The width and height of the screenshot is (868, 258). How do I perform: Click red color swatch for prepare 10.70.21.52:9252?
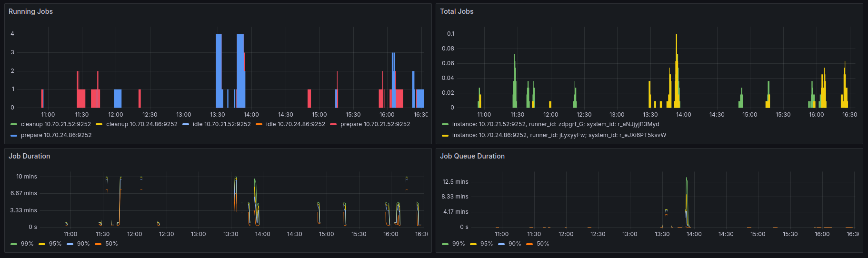[x=333, y=125]
